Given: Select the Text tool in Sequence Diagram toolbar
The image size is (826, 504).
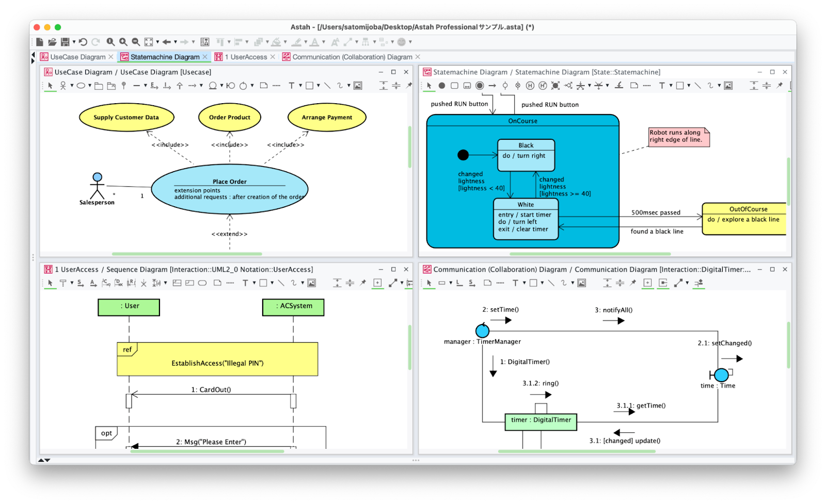Looking at the screenshot, I should pyautogui.click(x=245, y=283).
